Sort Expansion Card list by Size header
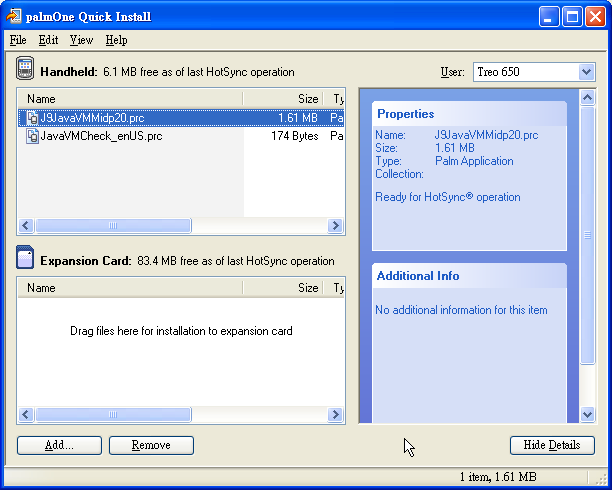 [x=283, y=288]
